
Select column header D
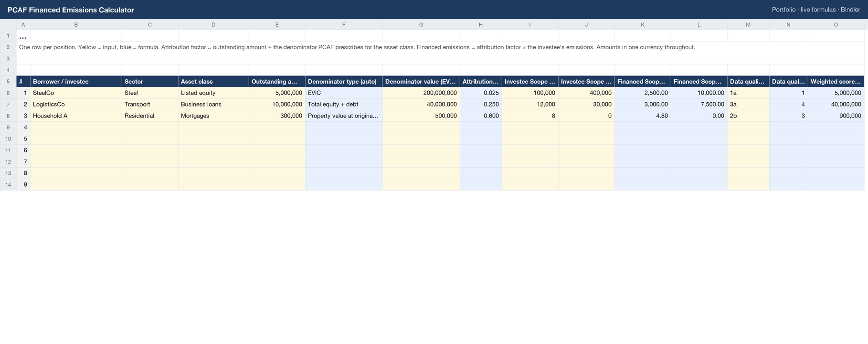coord(213,24)
